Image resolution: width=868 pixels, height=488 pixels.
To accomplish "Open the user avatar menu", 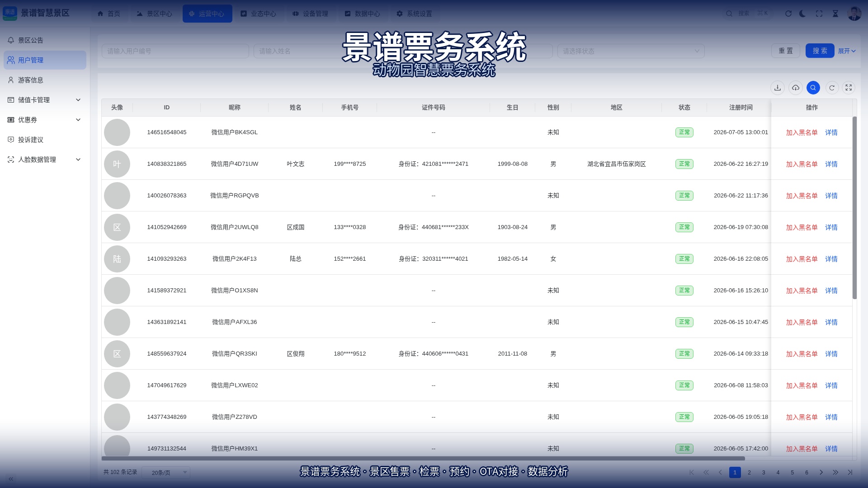I will 854,14.
